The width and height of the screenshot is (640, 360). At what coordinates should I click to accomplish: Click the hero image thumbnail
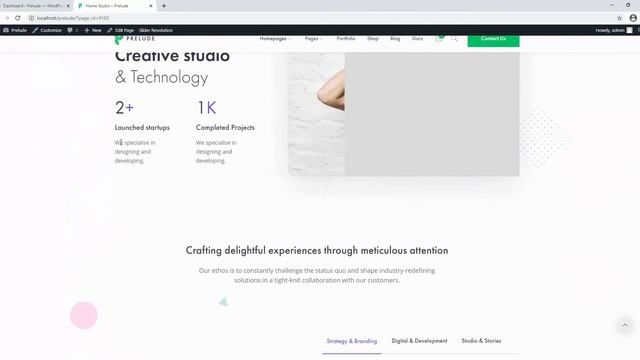click(x=404, y=114)
